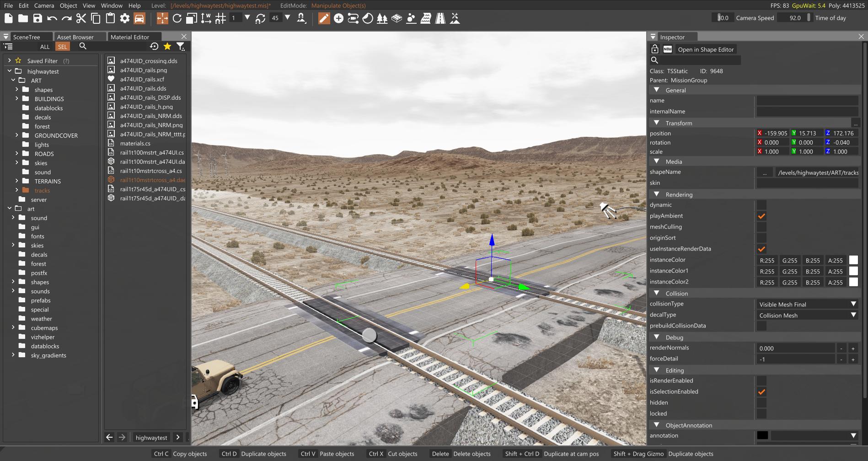
Task: Click the instanceColor white swatch
Action: [853, 260]
